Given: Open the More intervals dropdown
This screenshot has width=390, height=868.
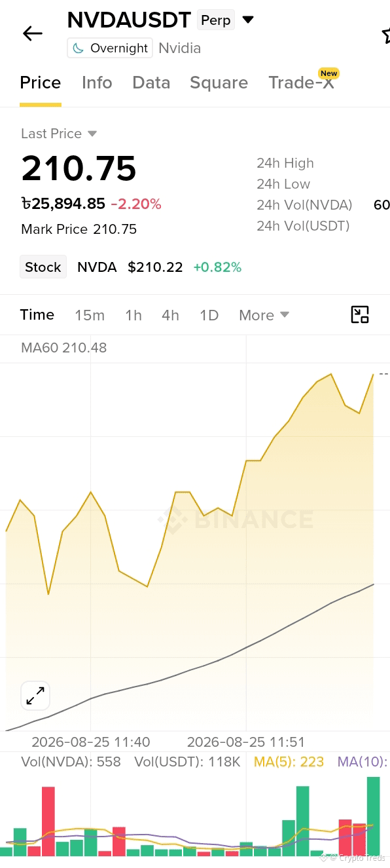Looking at the screenshot, I should (x=264, y=315).
